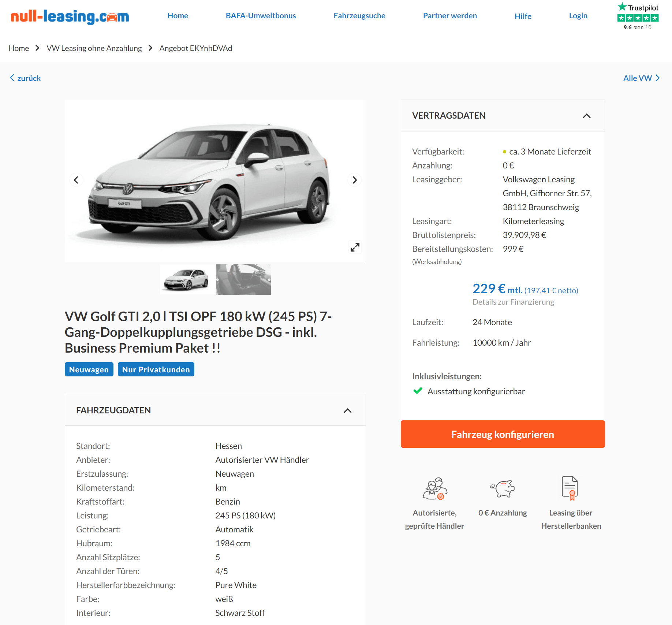The image size is (672, 625).
Task: Click the VW Golf GTI headline
Action: tap(198, 332)
